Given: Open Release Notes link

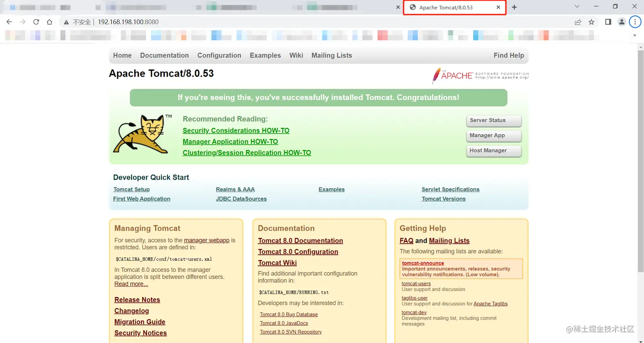Looking at the screenshot, I should click(137, 300).
